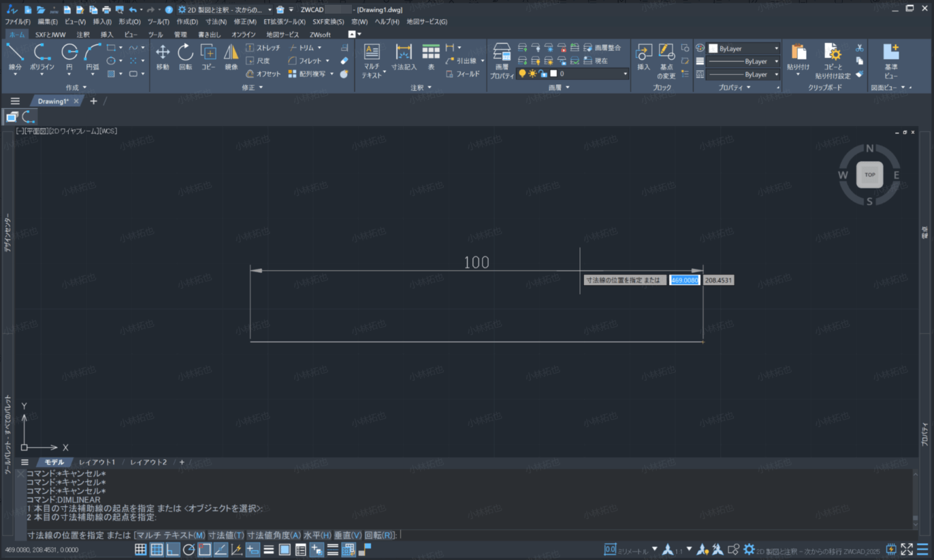The height and width of the screenshot is (560, 934).
Task: Activate the 鏡像 (Mirror) tool
Action: [x=231, y=58]
